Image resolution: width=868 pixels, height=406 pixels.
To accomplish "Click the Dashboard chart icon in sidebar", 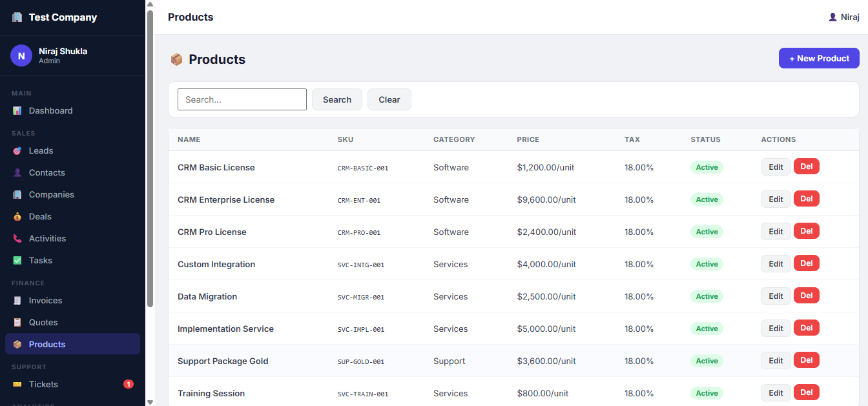I will (x=17, y=111).
